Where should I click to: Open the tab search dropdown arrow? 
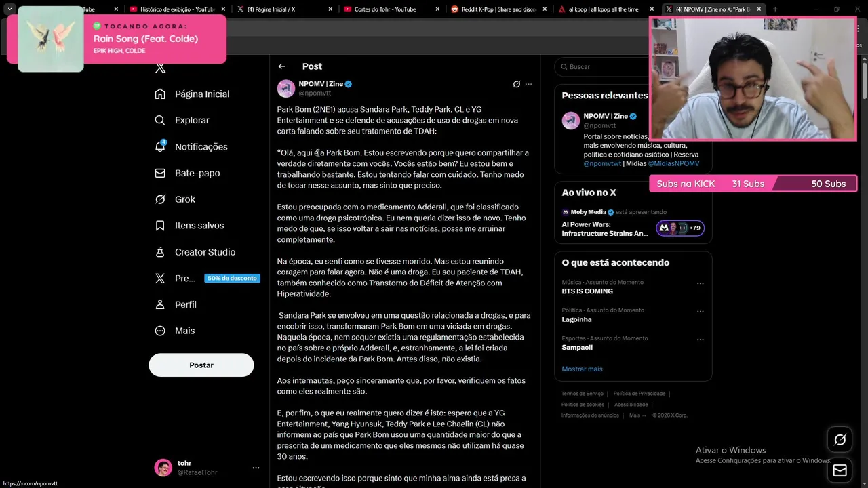9,9
